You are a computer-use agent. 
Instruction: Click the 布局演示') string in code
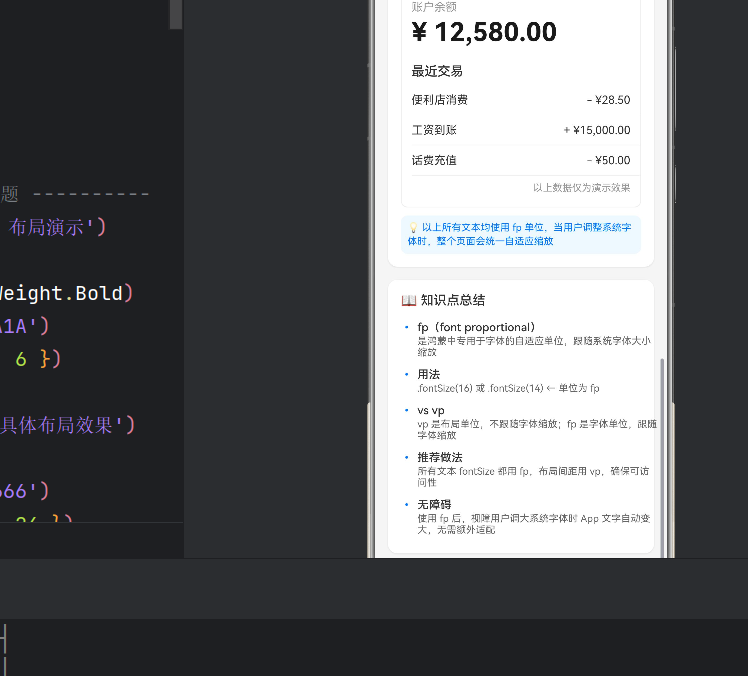(57, 227)
